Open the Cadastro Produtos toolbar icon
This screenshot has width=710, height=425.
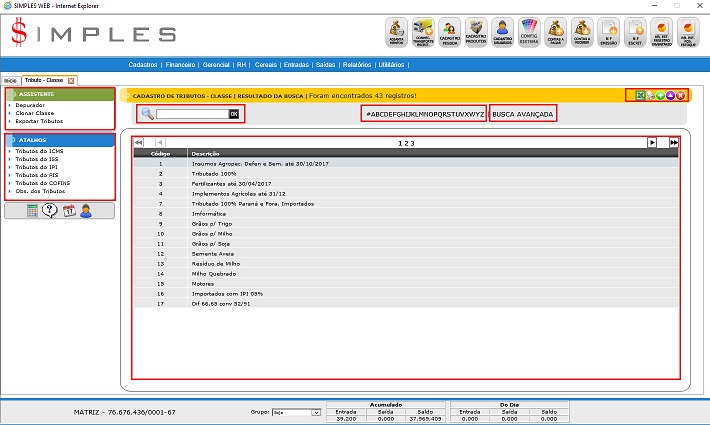(477, 32)
